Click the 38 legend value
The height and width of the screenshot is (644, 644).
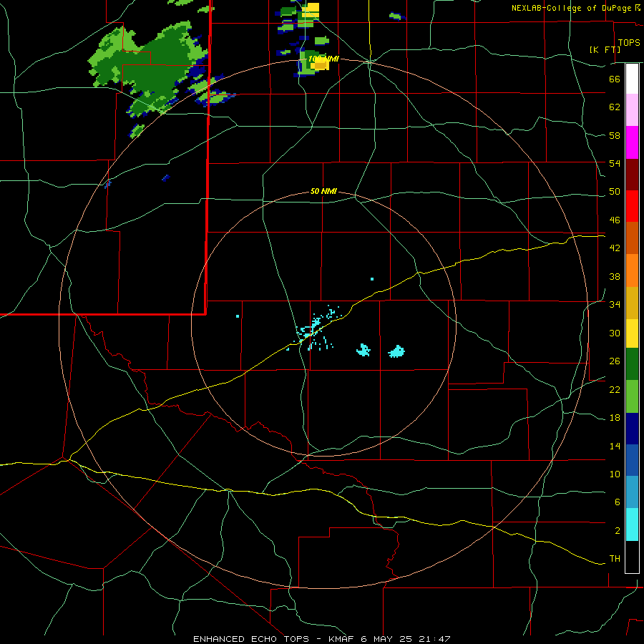tap(615, 276)
